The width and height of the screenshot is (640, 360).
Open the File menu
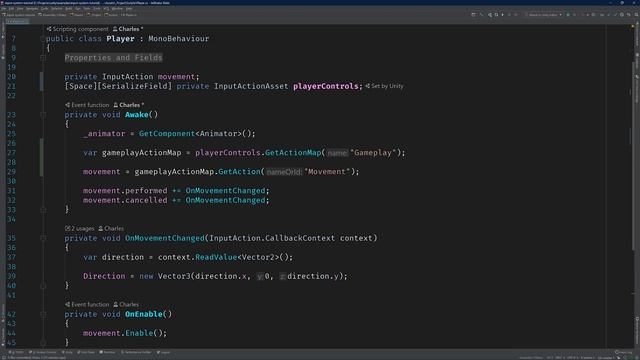[3, 9]
